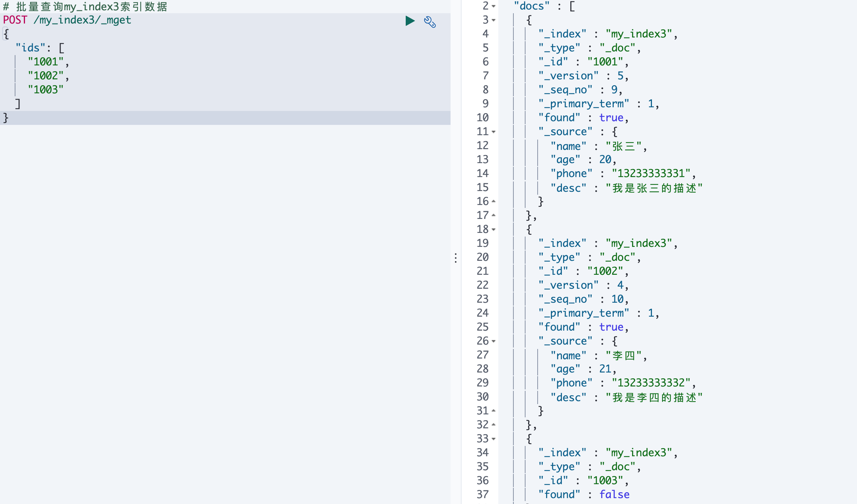Click the phone value "13233333332"
857x504 pixels.
click(651, 383)
